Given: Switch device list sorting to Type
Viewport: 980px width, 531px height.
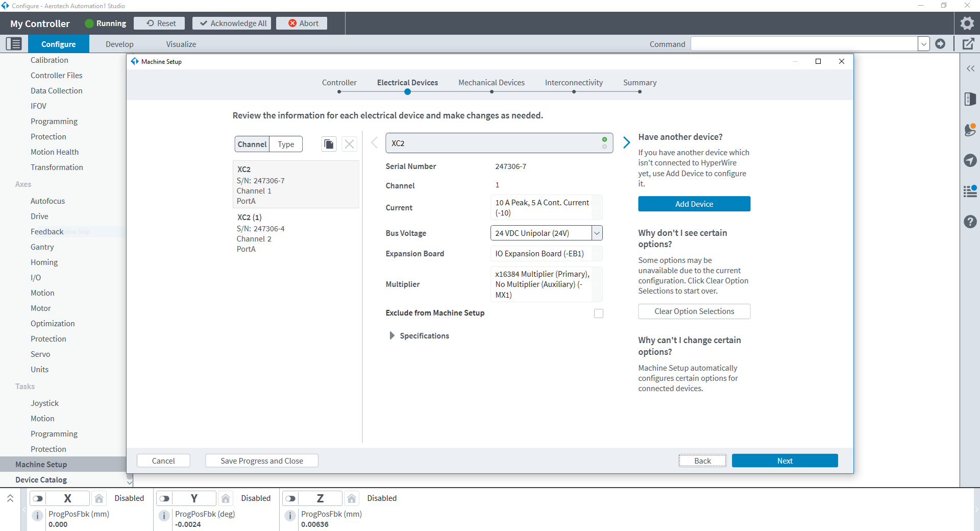Looking at the screenshot, I should pos(286,144).
